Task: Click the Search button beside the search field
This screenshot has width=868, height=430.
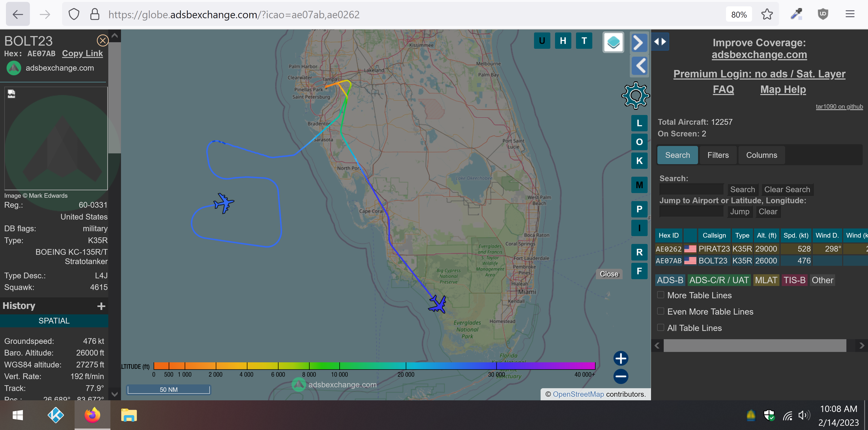Action: [742, 189]
